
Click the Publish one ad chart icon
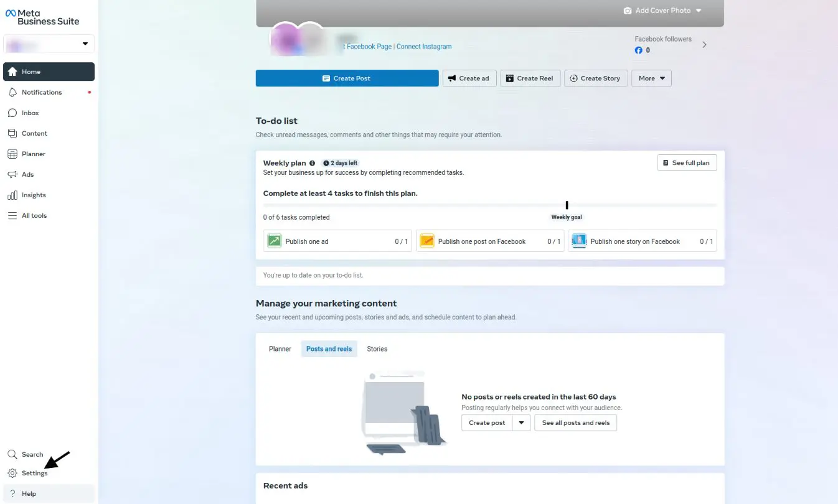275,241
